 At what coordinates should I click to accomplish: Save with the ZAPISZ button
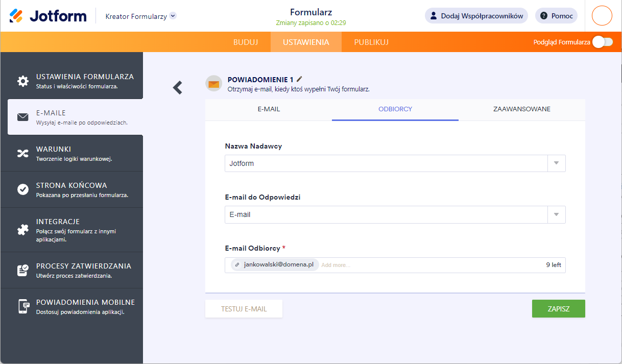[559, 309]
